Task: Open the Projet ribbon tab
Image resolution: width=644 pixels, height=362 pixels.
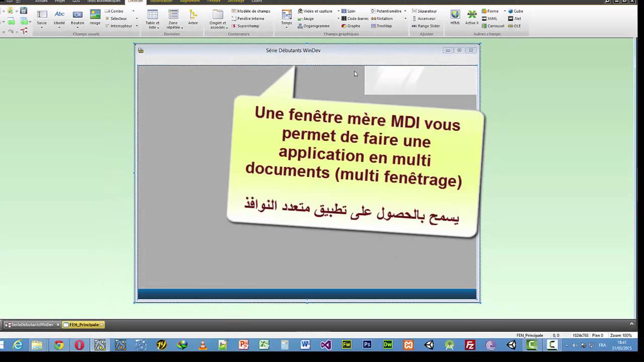Action: click(x=60, y=2)
